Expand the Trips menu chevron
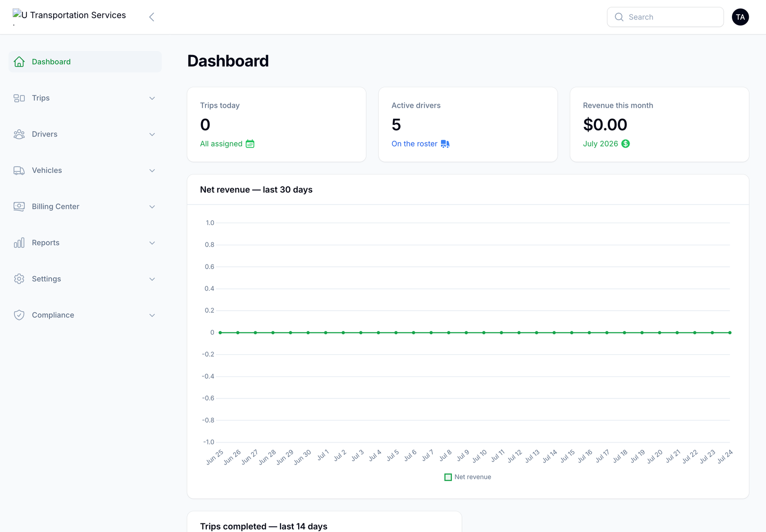Viewport: 766px width, 532px height. [152, 98]
